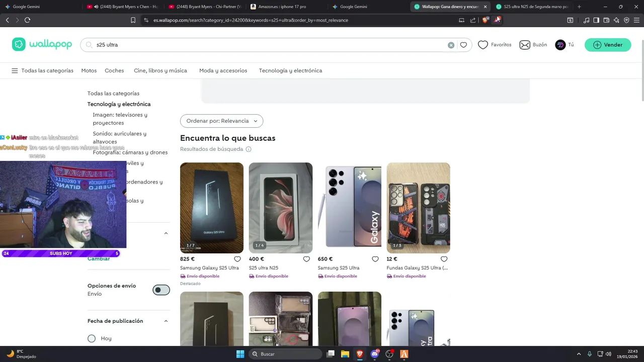Open 400 € S25 ultra N25 listing image

pos(281,208)
